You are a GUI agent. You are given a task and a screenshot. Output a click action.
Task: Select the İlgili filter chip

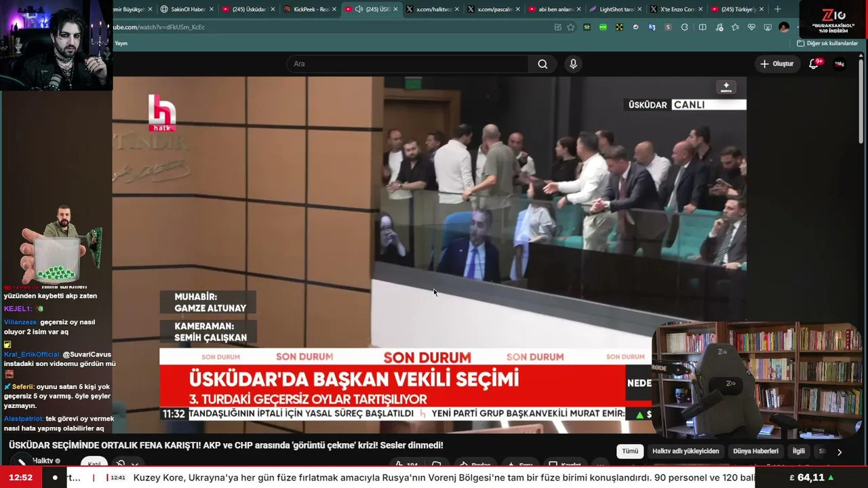click(799, 451)
